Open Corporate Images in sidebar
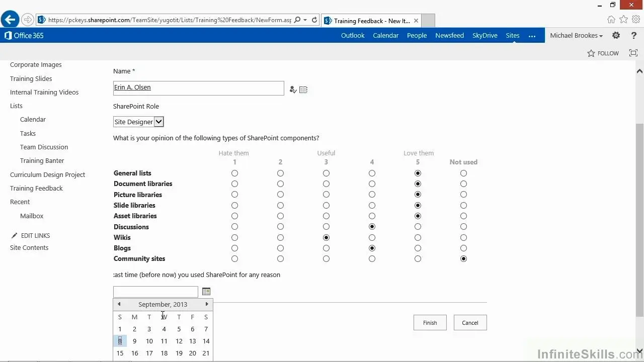Image resolution: width=644 pixels, height=362 pixels. click(36, 64)
